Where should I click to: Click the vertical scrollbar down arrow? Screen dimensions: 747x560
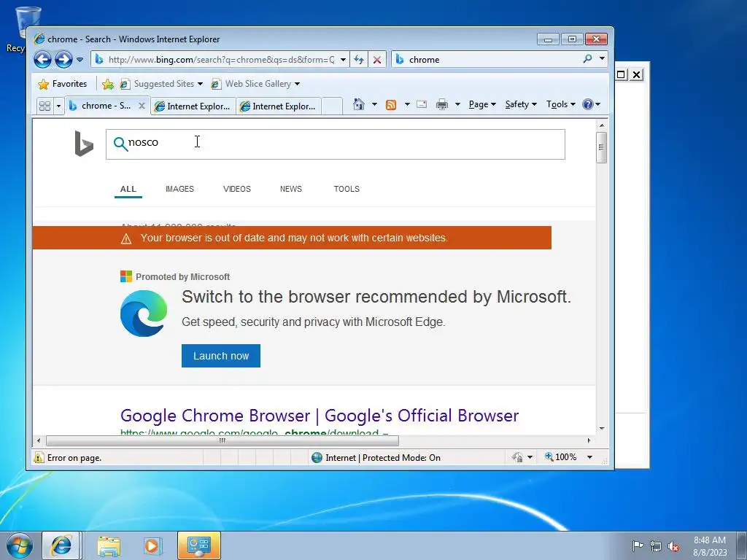pyautogui.click(x=602, y=429)
